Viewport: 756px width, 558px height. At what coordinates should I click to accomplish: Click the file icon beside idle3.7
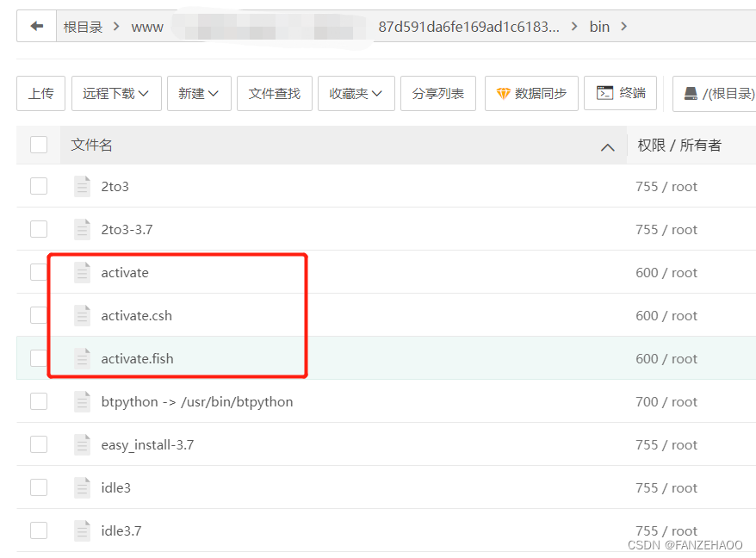(82, 530)
